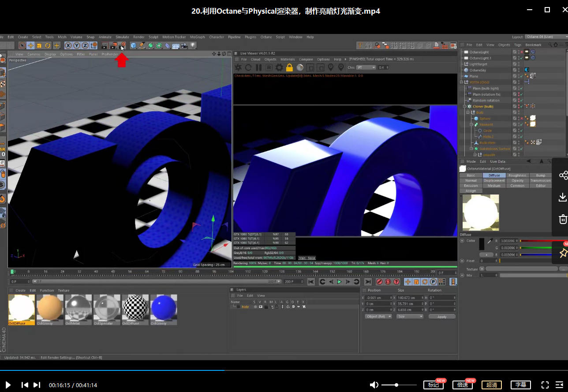Open the Chn PT kernel dropdown
Viewport: 568px width, 392px height.
point(366,67)
